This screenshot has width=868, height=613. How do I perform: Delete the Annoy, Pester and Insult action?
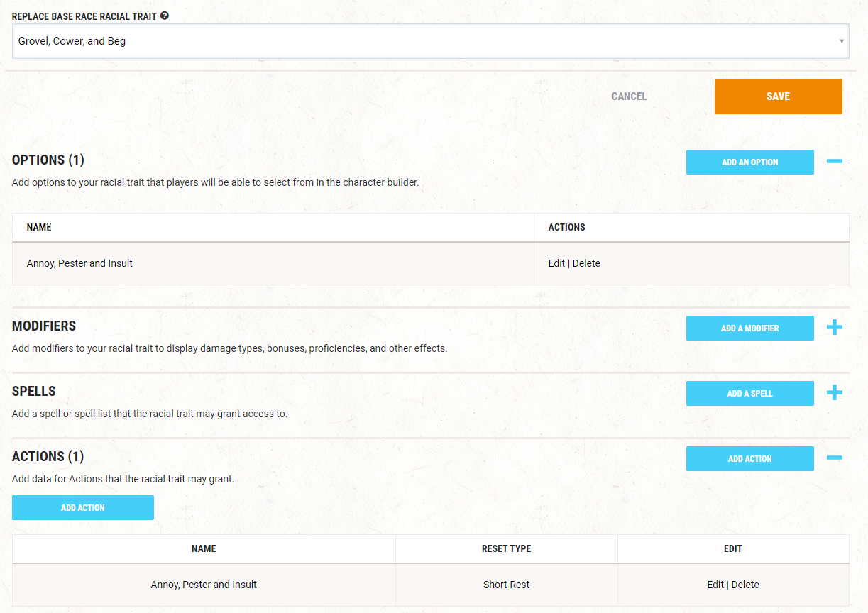click(x=745, y=585)
